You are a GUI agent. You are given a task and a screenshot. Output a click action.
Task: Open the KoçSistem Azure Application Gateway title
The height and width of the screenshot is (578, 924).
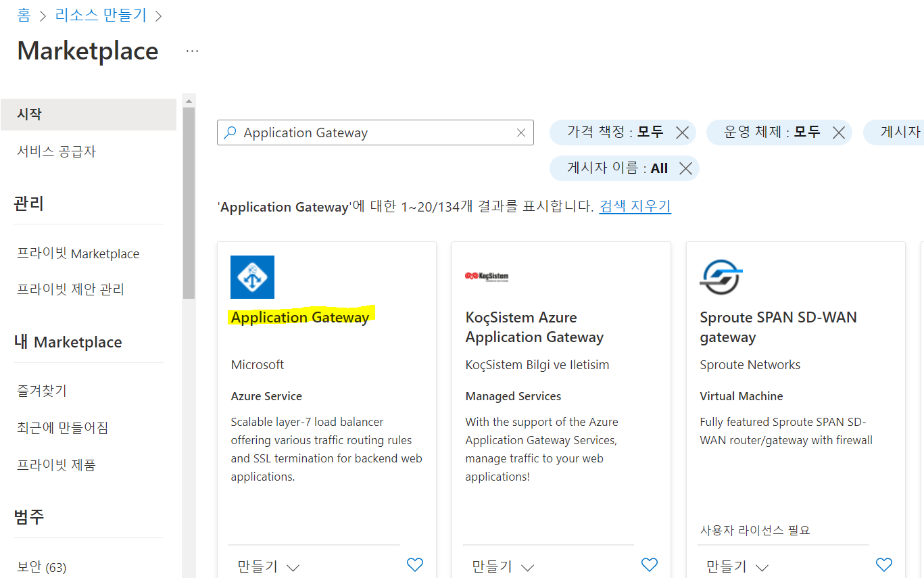click(535, 327)
